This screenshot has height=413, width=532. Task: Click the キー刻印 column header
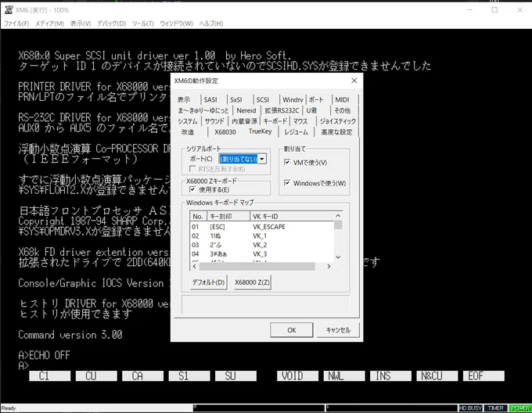[x=228, y=217]
